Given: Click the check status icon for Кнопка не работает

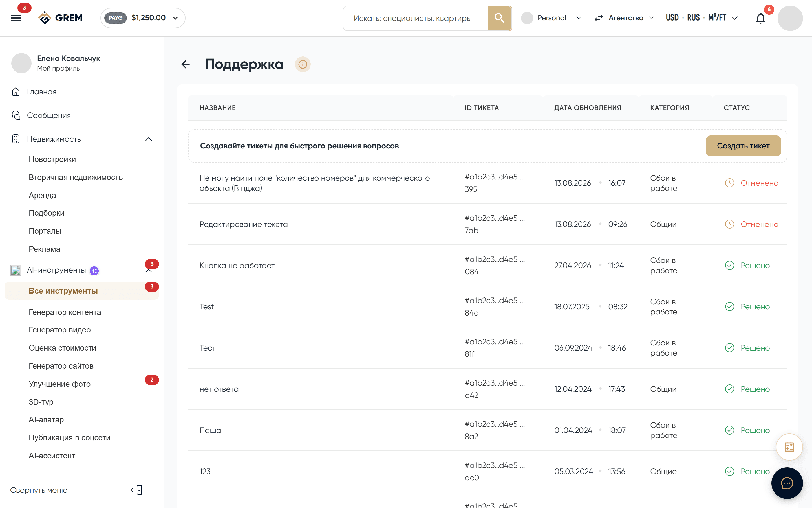Looking at the screenshot, I should (729, 265).
